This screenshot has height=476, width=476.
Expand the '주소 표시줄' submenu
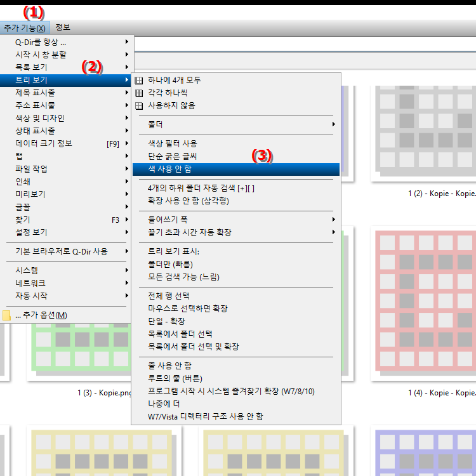pyautogui.click(x=65, y=105)
